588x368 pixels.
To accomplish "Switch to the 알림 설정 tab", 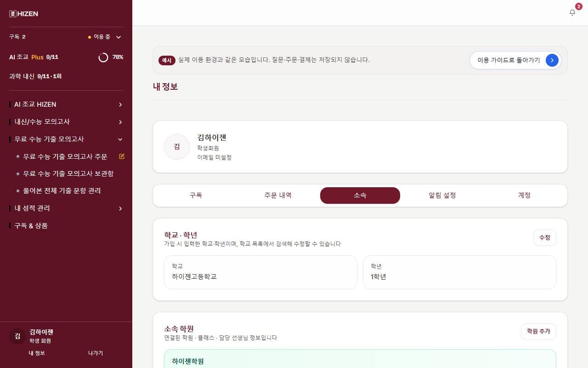I will click(442, 195).
